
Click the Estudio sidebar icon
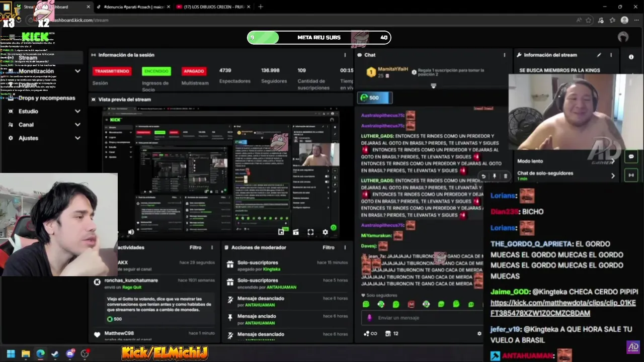pyautogui.click(x=11, y=111)
